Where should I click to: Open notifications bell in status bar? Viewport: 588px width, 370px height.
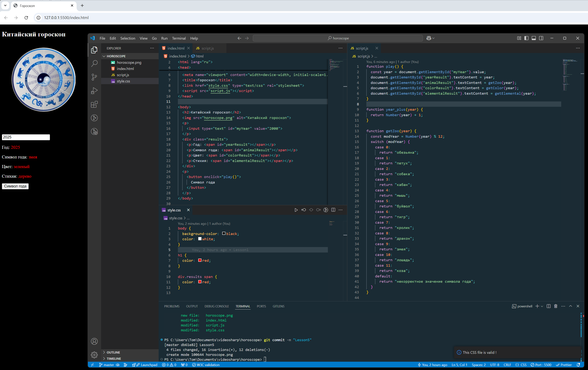tap(578, 365)
